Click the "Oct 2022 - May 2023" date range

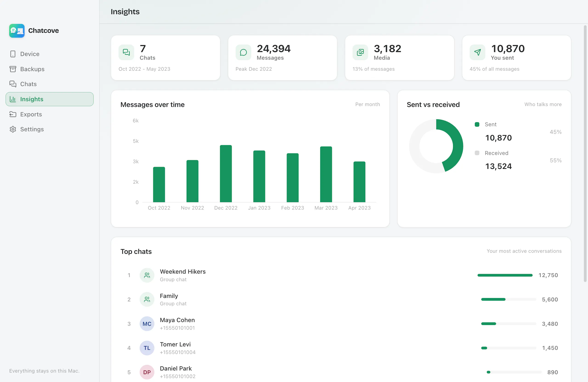pyautogui.click(x=144, y=69)
